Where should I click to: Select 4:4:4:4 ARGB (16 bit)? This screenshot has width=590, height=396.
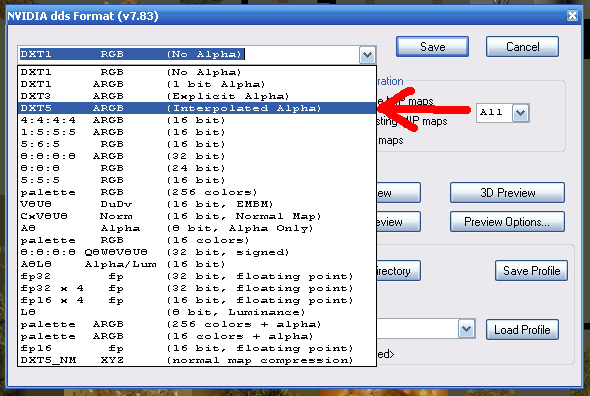[197, 120]
